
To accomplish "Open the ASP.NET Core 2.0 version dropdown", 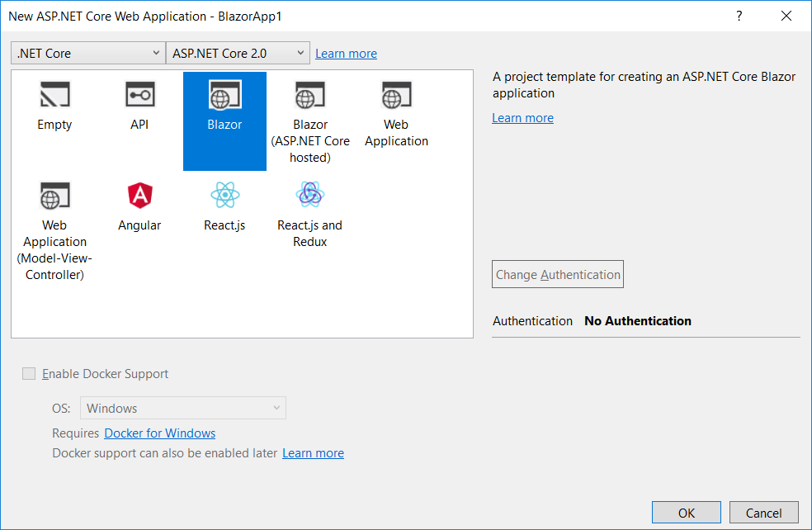I will point(238,52).
